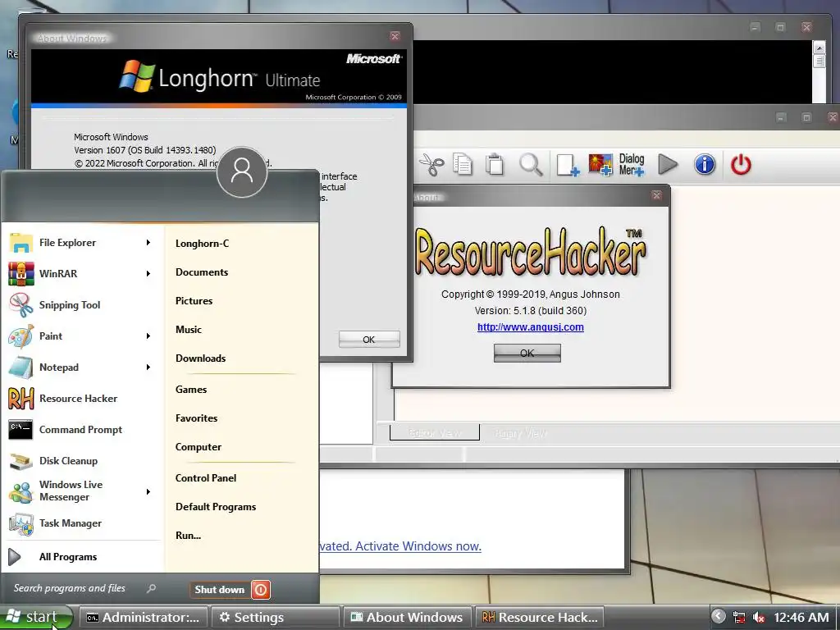Open Documents from start menu
The image size is (840, 630).
click(202, 272)
